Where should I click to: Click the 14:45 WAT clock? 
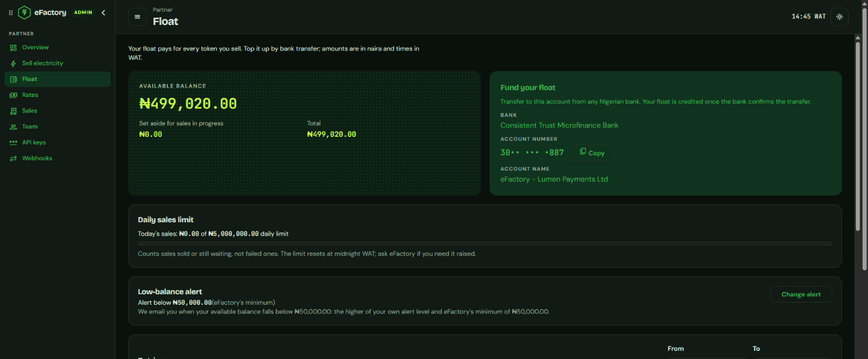[808, 17]
